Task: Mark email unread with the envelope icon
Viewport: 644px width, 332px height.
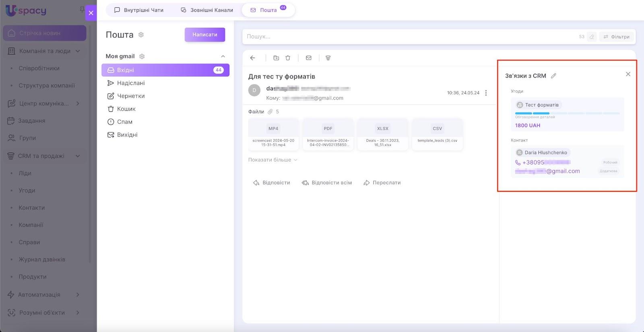Action: (309, 58)
